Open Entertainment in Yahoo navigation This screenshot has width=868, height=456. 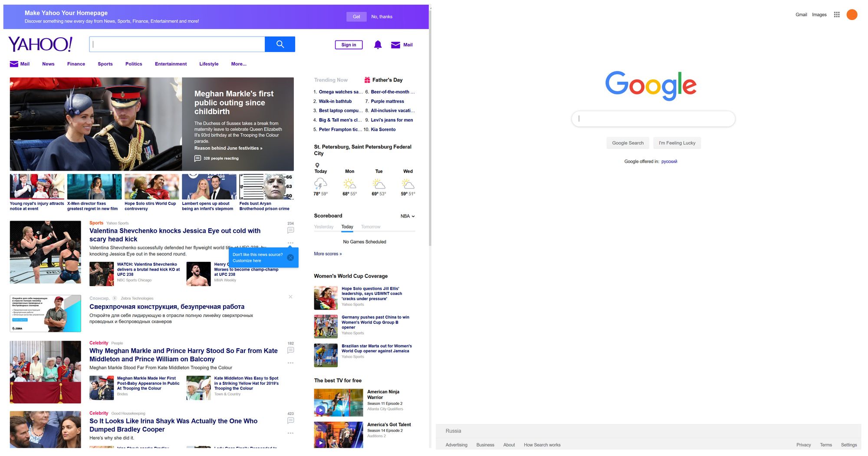tap(171, 64)
